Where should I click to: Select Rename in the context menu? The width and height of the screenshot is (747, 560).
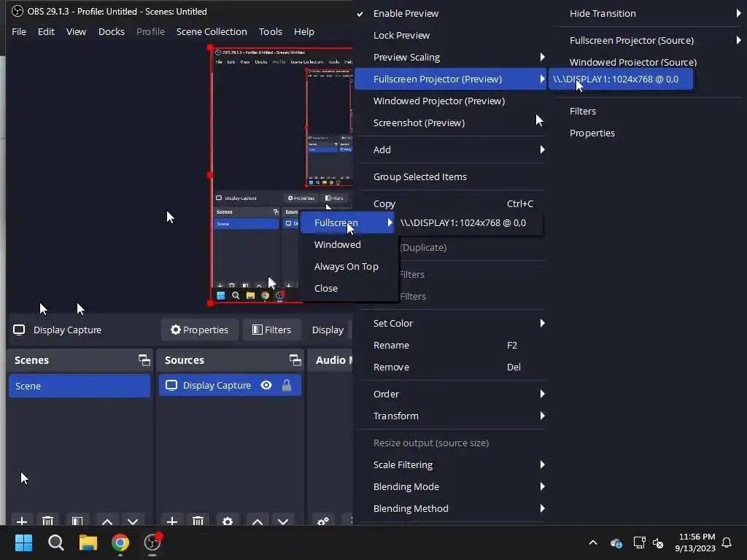451,345
